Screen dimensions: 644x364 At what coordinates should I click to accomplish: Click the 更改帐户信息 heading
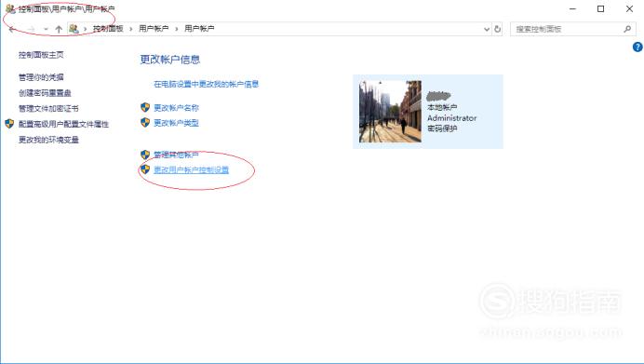click(x=170, y=60)
